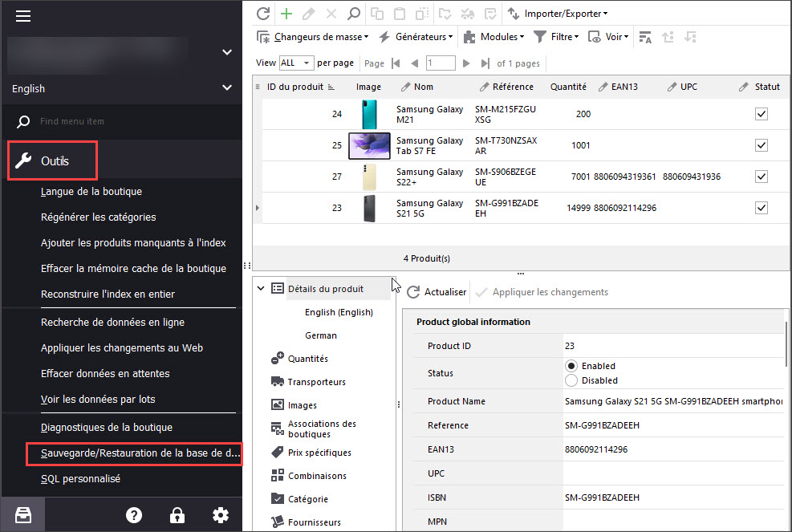Image resolution: width=792 pixels, height=532 pixels.
Task: Open the per page ALL combo box
Action: [296, 63]
